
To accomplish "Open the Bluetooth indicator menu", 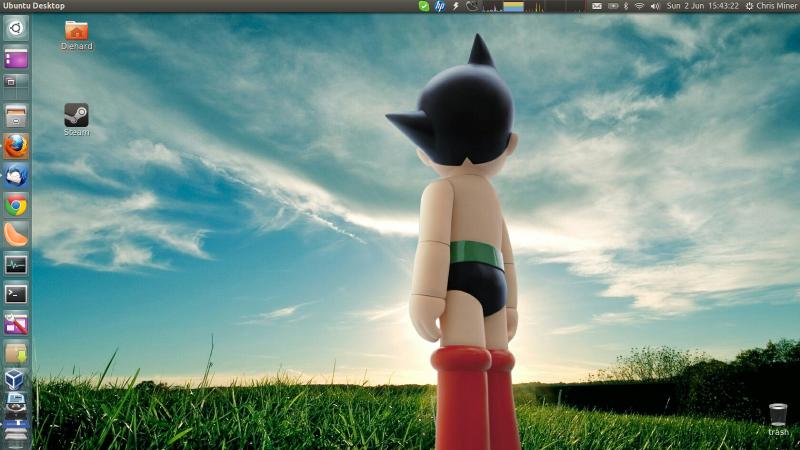I will (x=626, y=6).
